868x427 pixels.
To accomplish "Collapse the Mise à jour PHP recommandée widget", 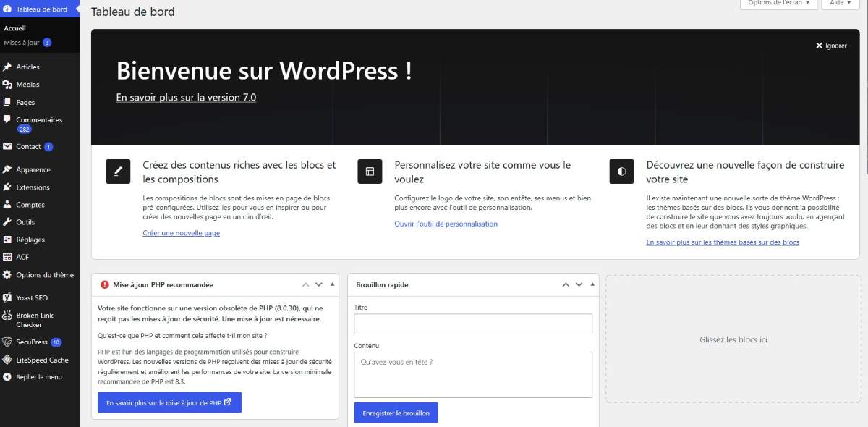I will (332, 284).
